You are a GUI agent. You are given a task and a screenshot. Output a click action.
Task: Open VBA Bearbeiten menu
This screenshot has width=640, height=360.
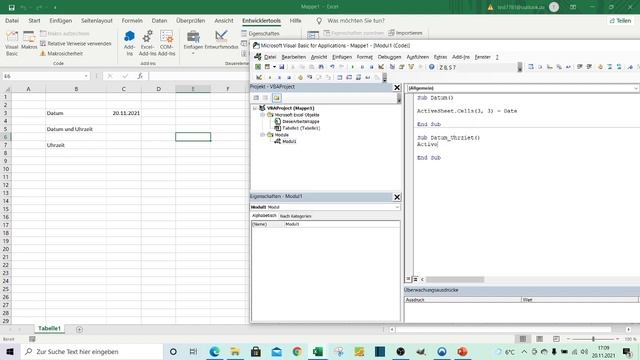click(x=293, y=57)
